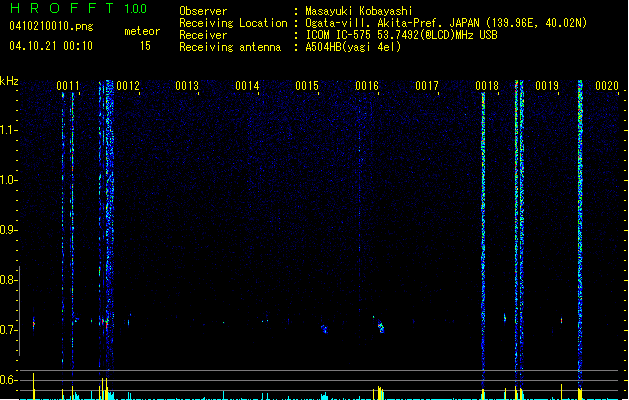Click the 0018 time marker
Viewport: 629px width, 400px height.
click(x=487, y=86)
